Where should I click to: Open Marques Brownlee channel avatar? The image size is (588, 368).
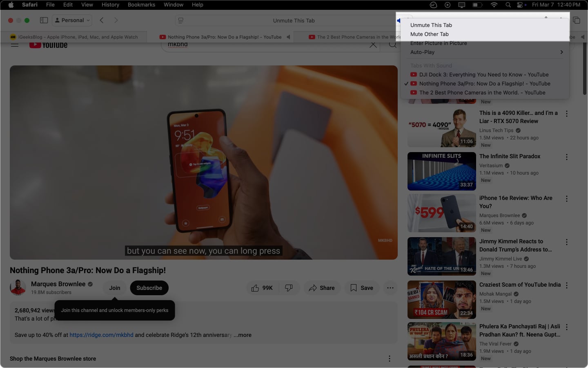pyautogui.click(x=18, y=288)
